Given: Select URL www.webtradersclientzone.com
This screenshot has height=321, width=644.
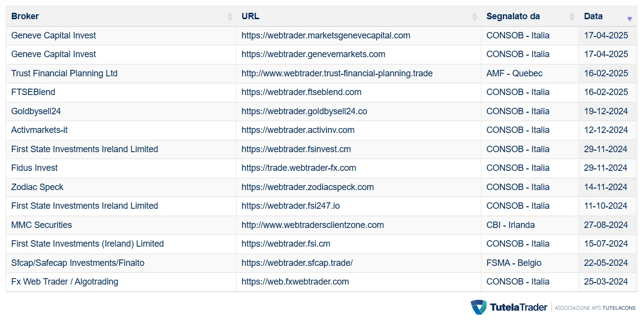Looking at the screenshot, I should point(313,225).
